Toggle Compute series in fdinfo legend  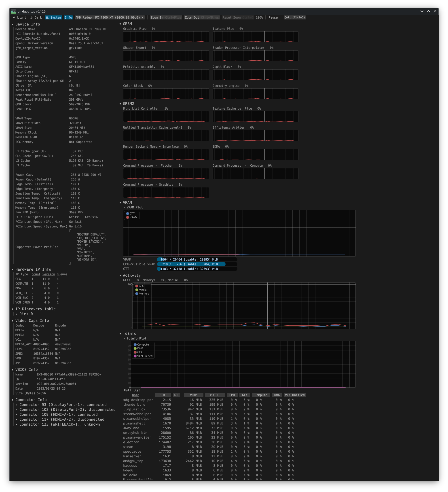coord(141,345)
